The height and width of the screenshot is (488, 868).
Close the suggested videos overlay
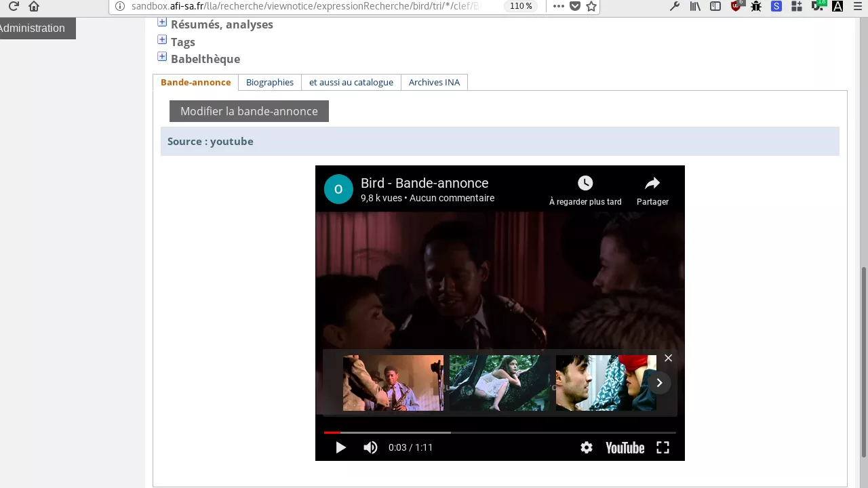point(668,358)
